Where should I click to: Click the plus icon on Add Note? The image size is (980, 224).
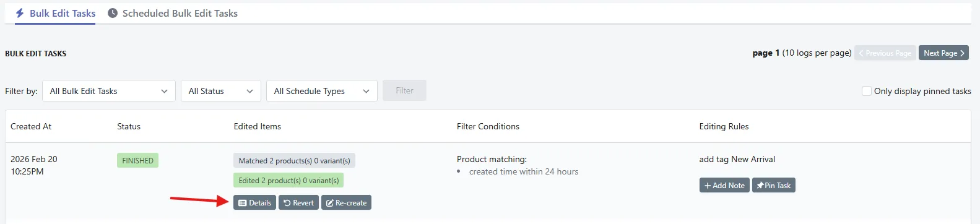(708, 186)
